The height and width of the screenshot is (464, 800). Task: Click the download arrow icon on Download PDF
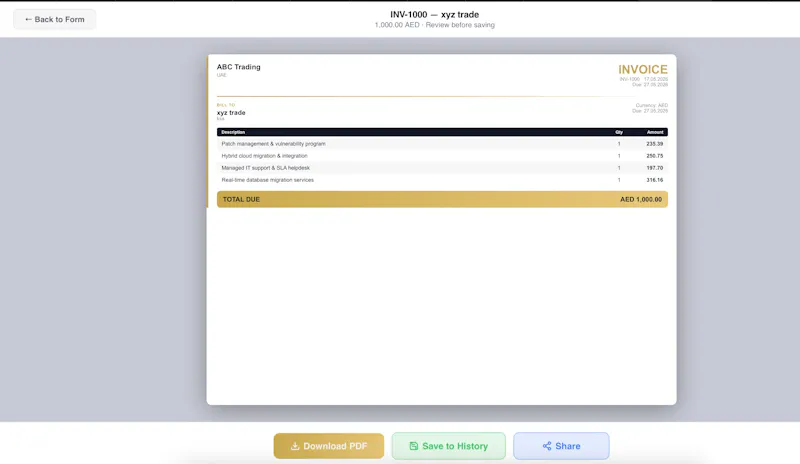coord(295,446)
